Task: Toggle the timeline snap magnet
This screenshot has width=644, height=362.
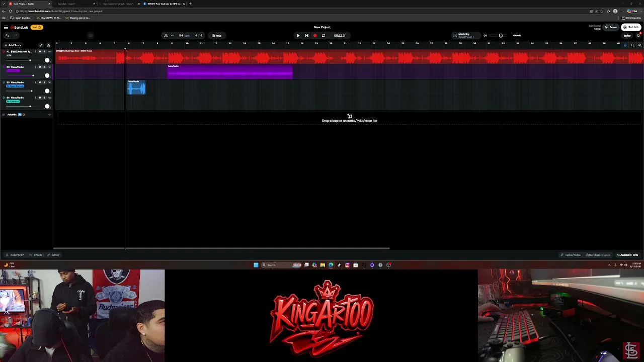Action: (625, 45)
